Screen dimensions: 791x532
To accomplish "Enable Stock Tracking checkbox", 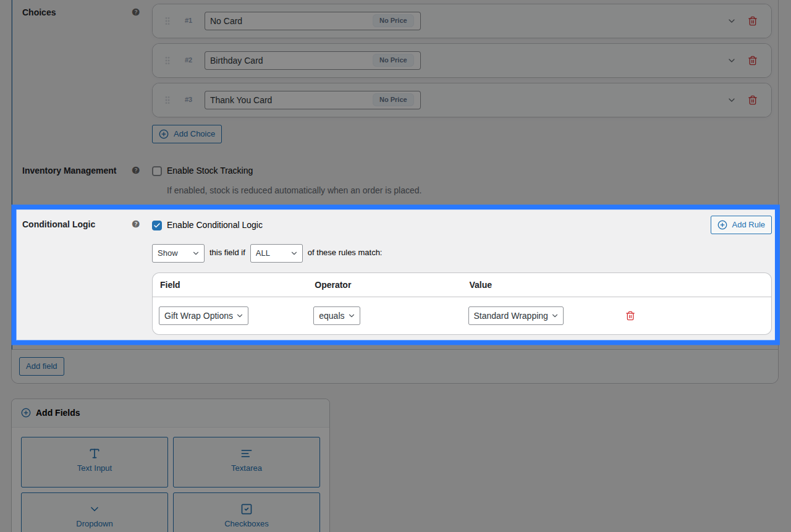I will click(157, 171).
